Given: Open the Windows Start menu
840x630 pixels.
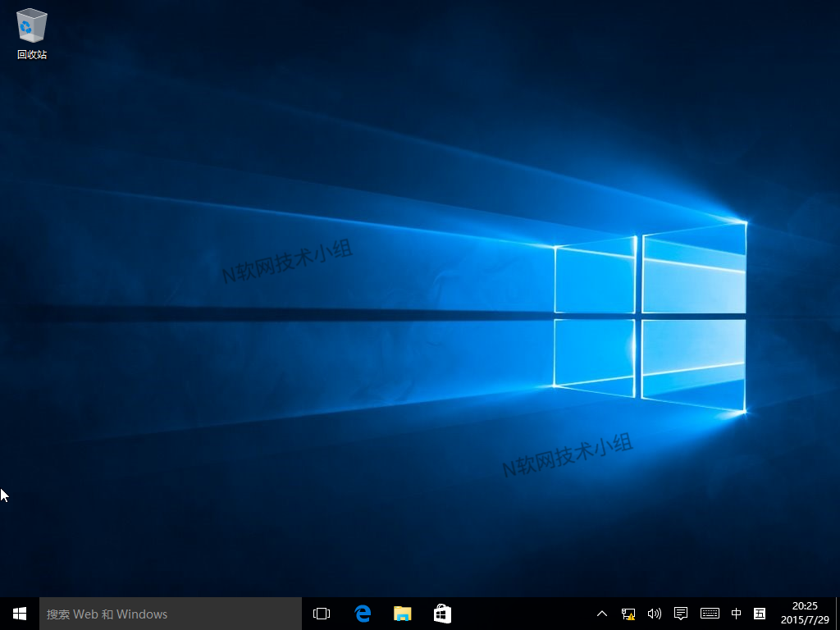Looking at the screenshot, I should point(20,614).
